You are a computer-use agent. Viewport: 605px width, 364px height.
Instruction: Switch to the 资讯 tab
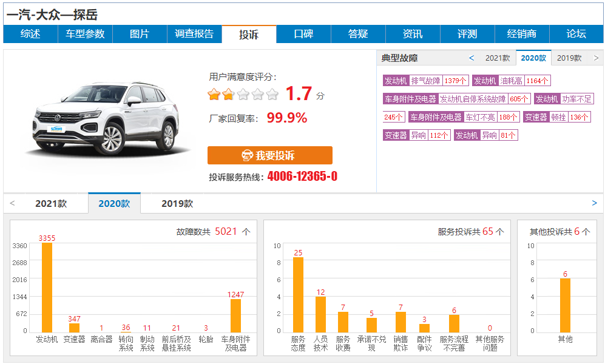413,34
